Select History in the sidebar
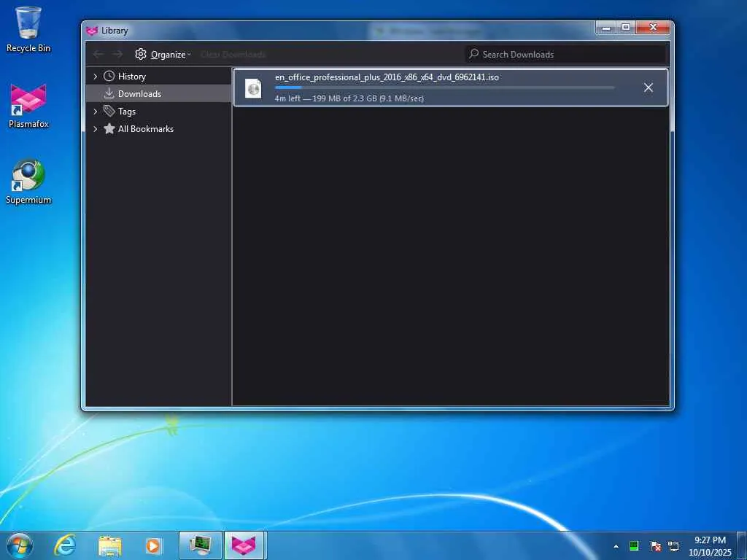The width and height of the screenshot is (747, 560). [158, 76]
